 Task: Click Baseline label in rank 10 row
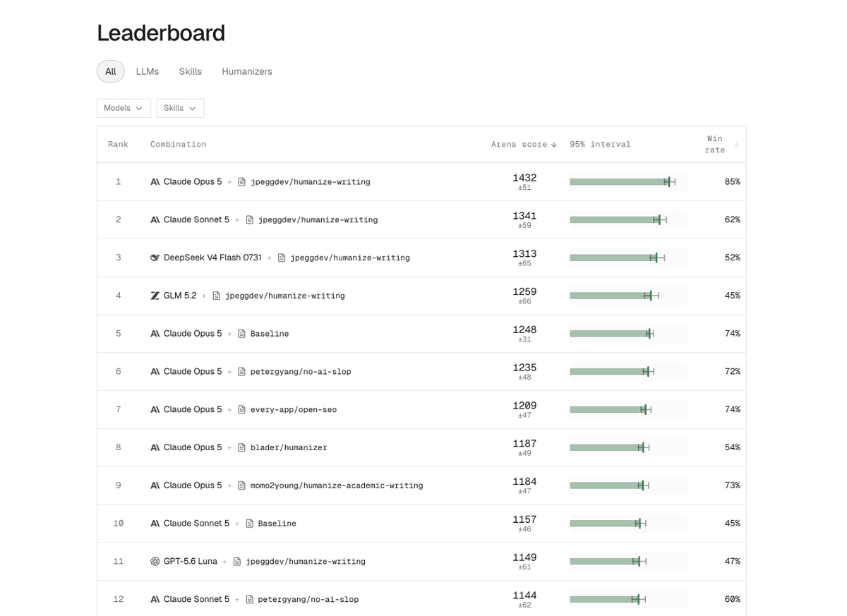[x=277, y=524]
